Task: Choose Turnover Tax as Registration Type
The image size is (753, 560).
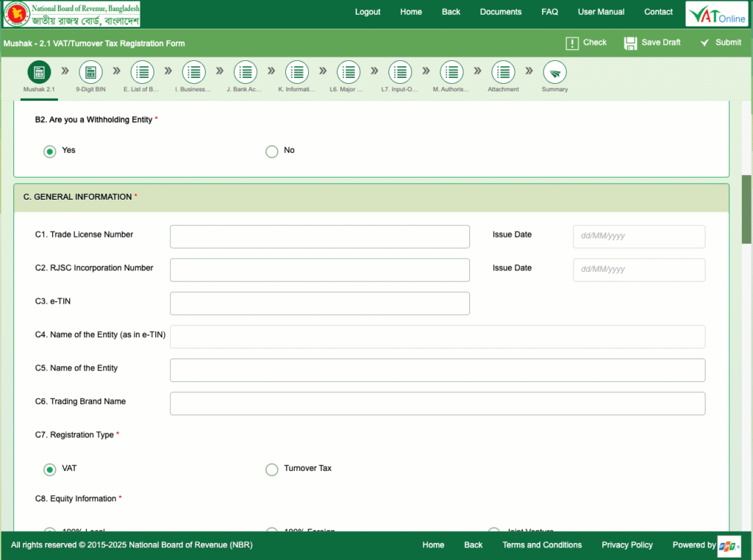Action: pos(272,470)
